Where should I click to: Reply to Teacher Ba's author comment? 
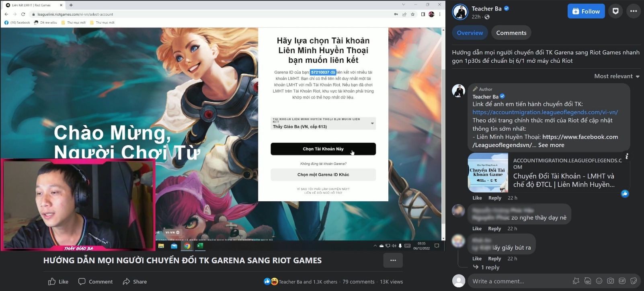[495, 198]
